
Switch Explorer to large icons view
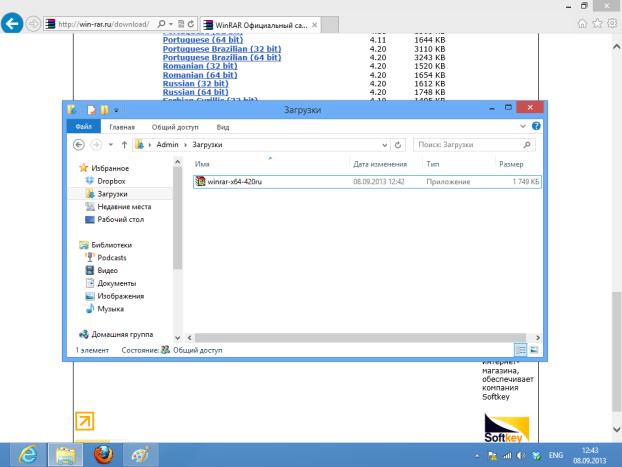(x=534, y=350)
